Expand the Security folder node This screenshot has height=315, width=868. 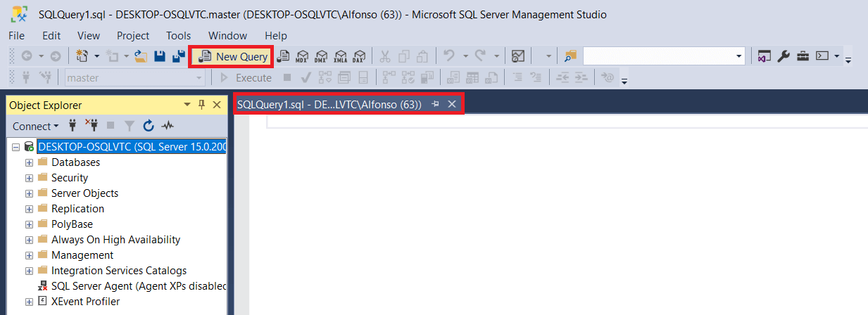29,178
